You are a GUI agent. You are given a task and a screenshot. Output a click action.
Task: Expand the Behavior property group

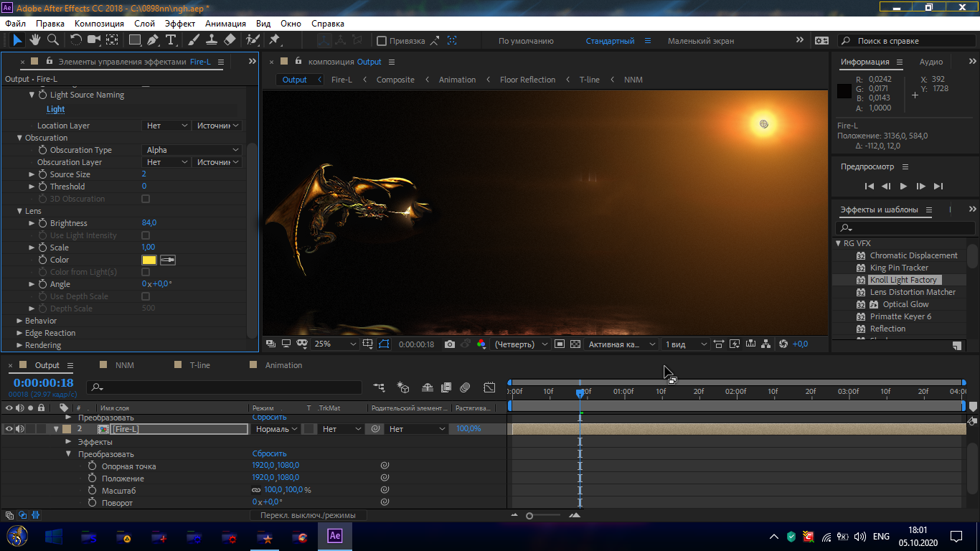pyautogui.click(x=19, y=321)
